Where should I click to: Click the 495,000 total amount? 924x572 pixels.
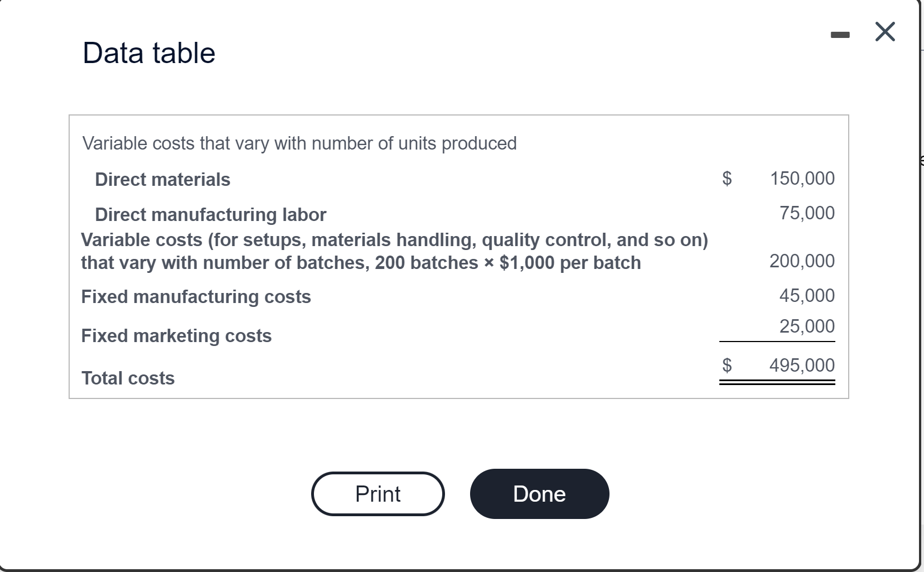[802, 366]
